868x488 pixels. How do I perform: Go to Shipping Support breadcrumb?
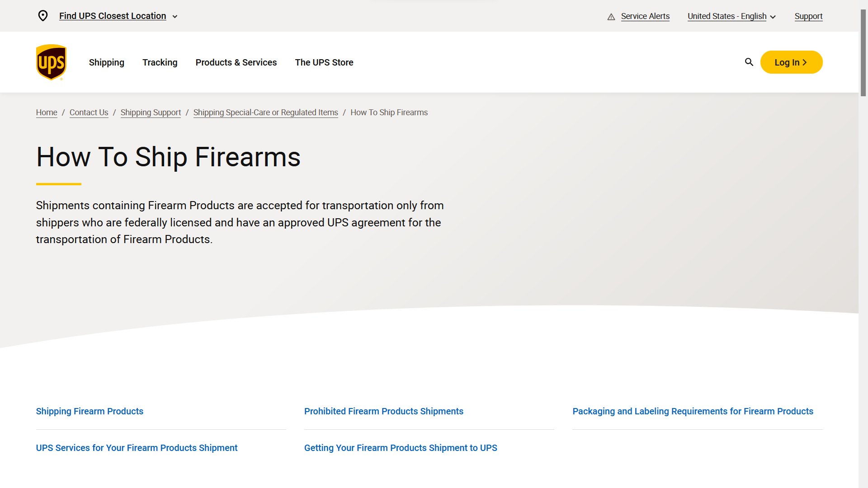[x=151, y=113]
